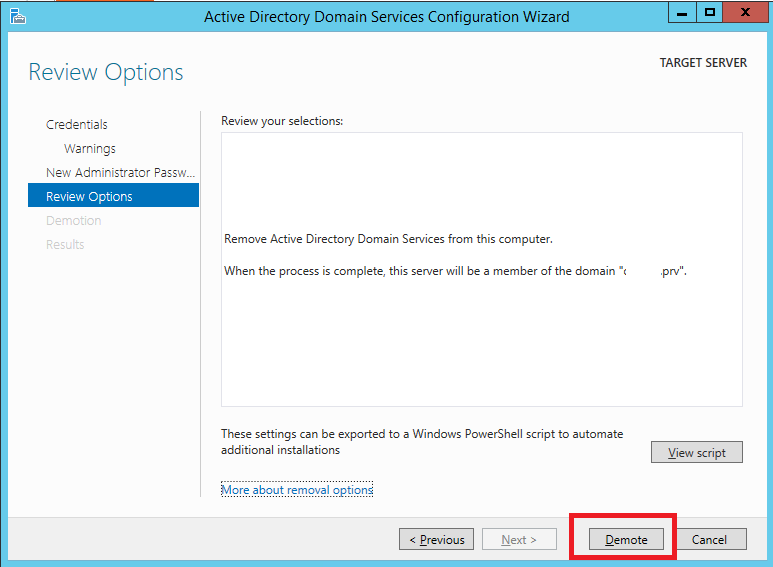
Task: Close the wizard with red X
Action: coord(745,12)
